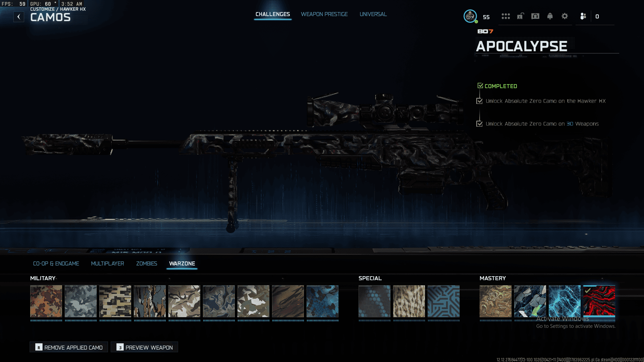644x362 pixels.
Task: Click the Customize / Hawker HX breadcrumb
Action: pyautogui.click(x=58, y=9)
